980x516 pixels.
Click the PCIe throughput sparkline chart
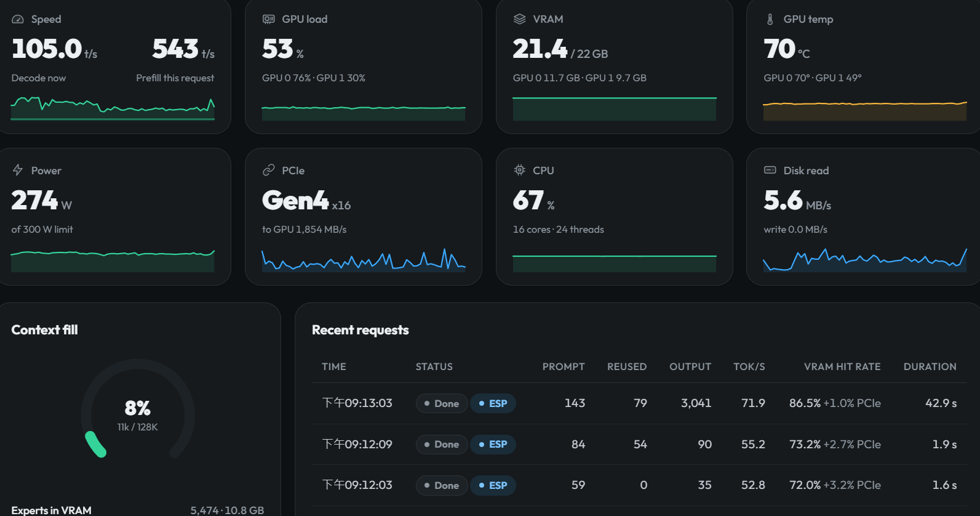pos(364,260)
